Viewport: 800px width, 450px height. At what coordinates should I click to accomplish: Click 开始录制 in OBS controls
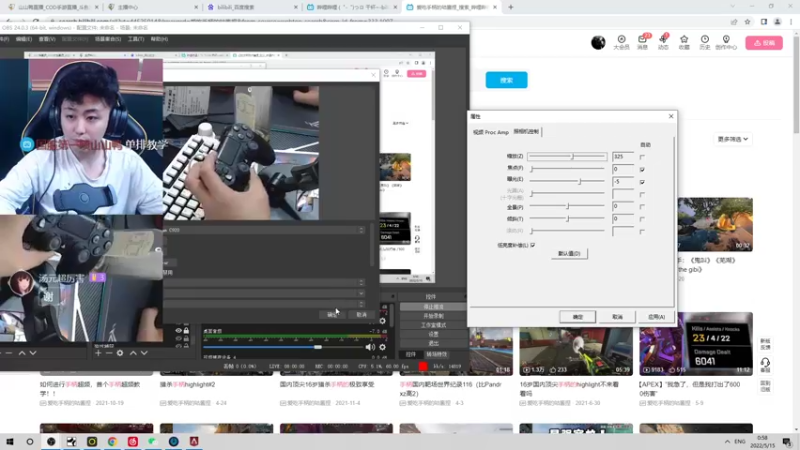tap(433, 316)
